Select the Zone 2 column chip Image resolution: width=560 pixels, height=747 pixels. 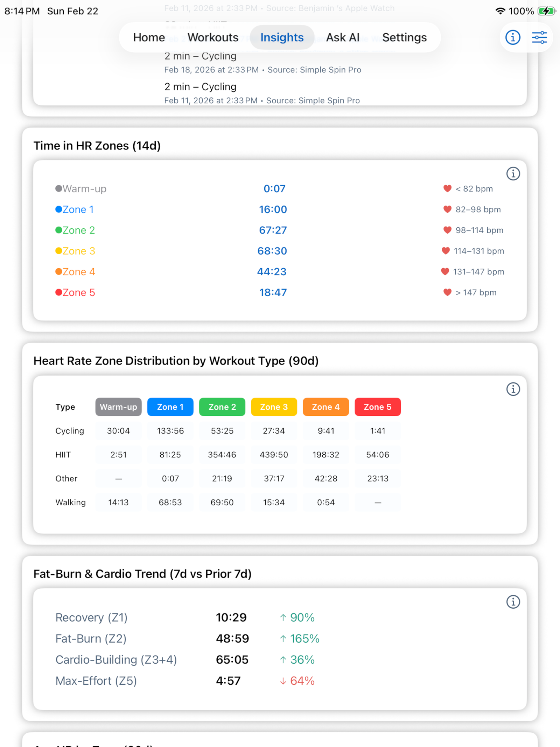click(x=222, y=407)
